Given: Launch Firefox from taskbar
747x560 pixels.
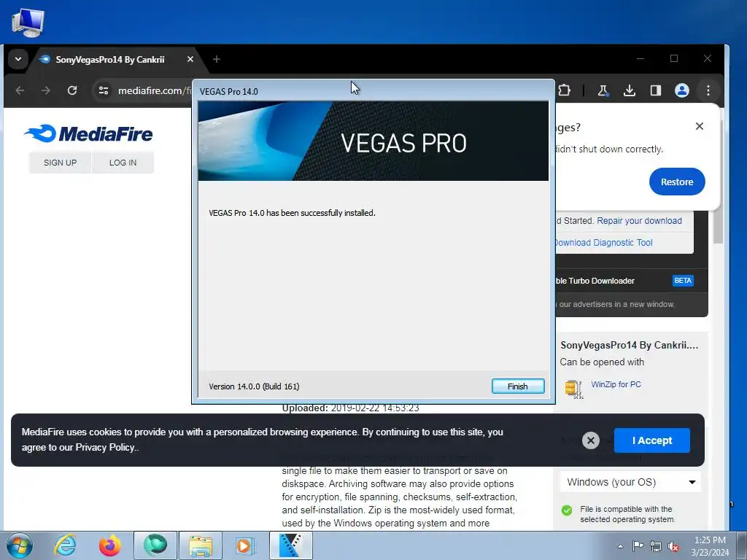Looking at the screenshot, I should pos(110,545).
